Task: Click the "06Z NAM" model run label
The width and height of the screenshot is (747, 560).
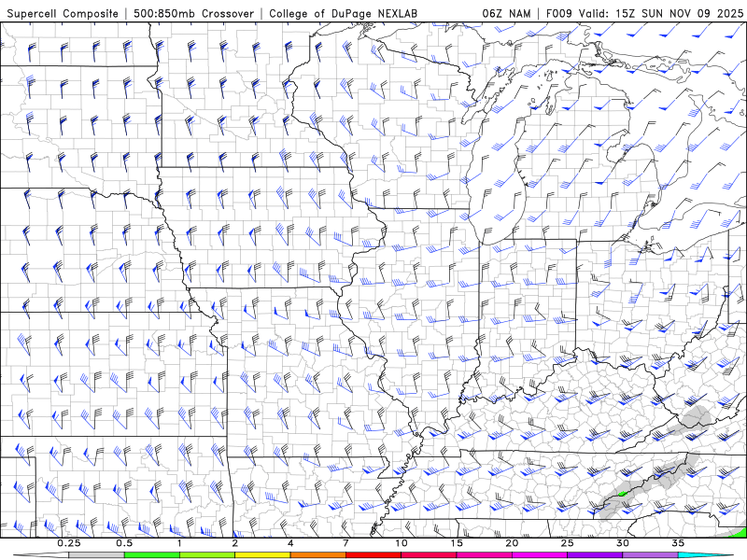Action: click(x=506, y=14)
